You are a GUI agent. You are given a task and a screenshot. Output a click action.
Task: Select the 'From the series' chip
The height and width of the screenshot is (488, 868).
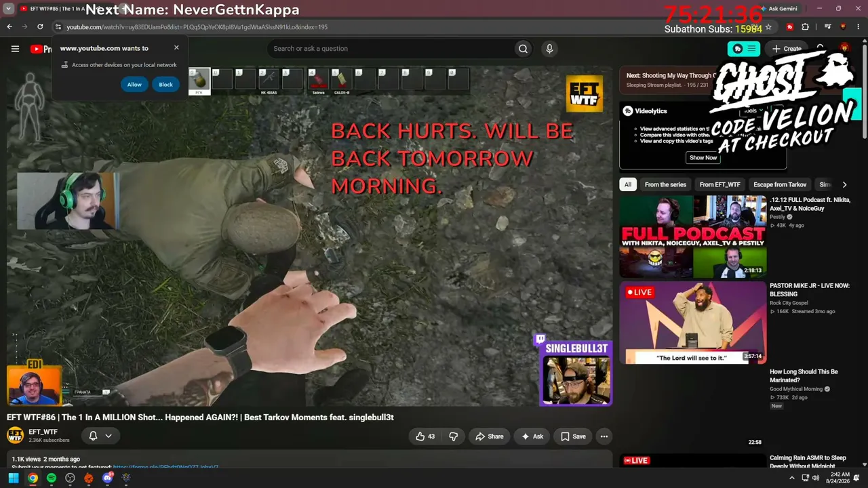coord(665,184)
